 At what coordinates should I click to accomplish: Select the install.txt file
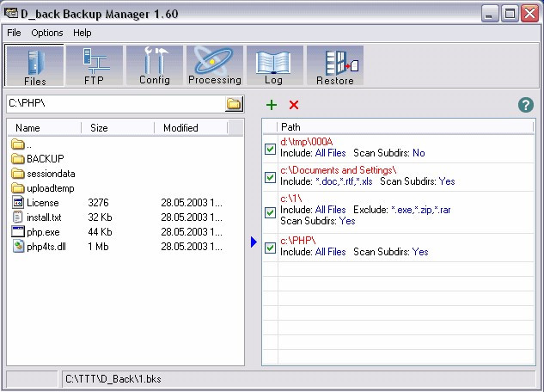click(36, 217)
